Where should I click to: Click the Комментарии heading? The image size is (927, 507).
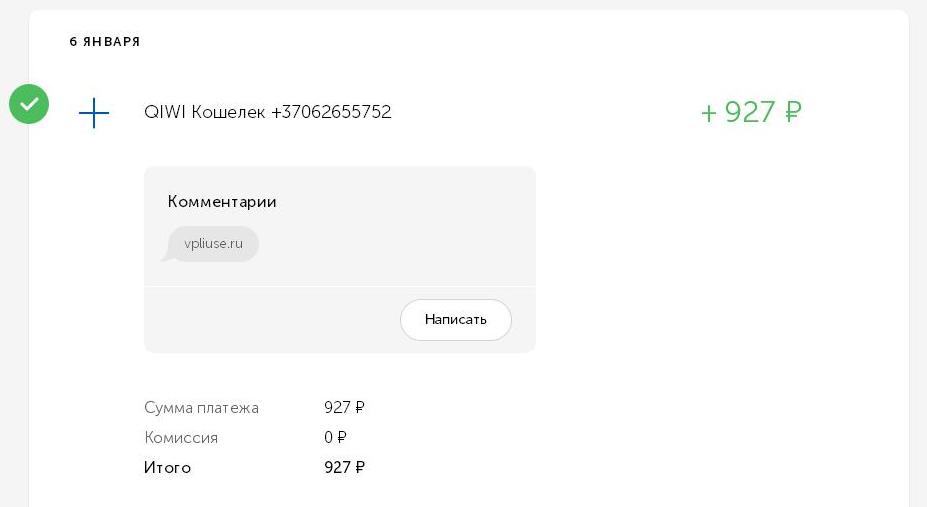point(222,202)
